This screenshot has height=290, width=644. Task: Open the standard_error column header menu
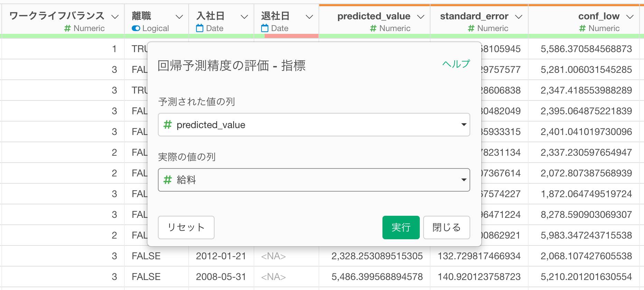pos(519,17)
